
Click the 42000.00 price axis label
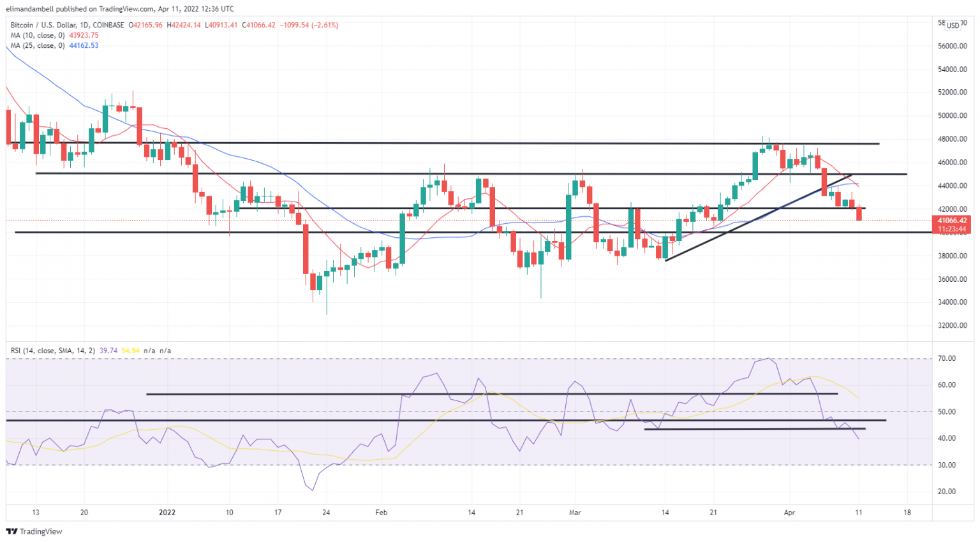coord(952,209)
